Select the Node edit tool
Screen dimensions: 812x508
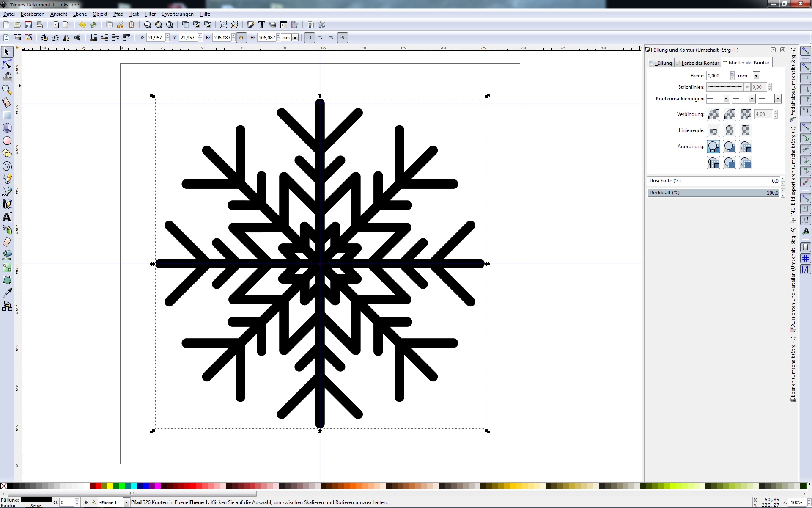pyautogui.click(x=7, y=64)
